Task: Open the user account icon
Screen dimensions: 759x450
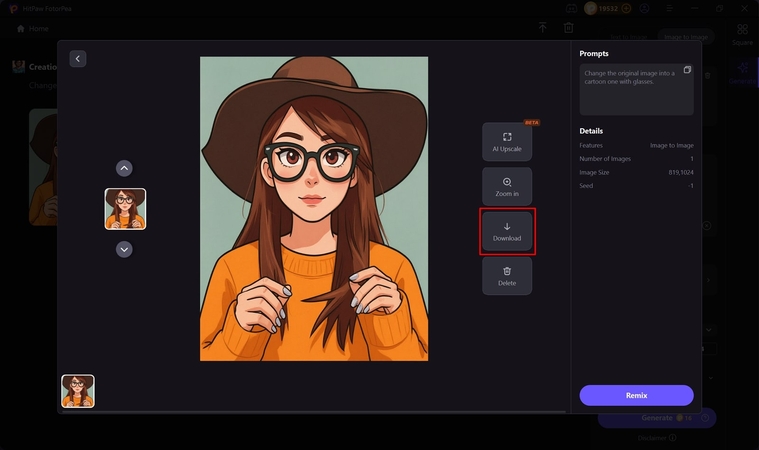Action: pos(644,9)
